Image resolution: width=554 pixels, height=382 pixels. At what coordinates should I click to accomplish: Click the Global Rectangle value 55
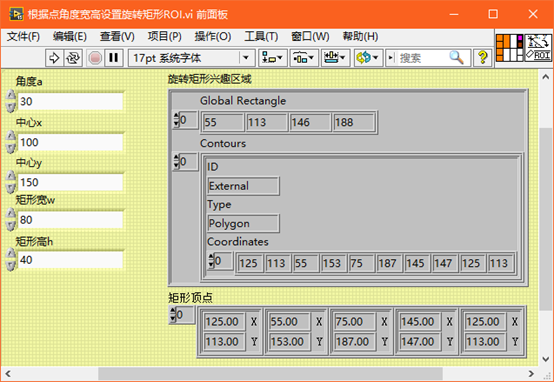tap(223, 122)
